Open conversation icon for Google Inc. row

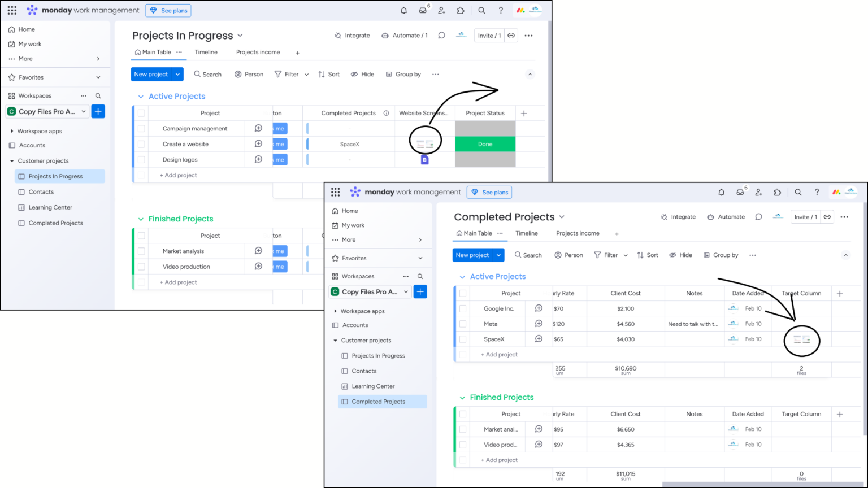539,308
